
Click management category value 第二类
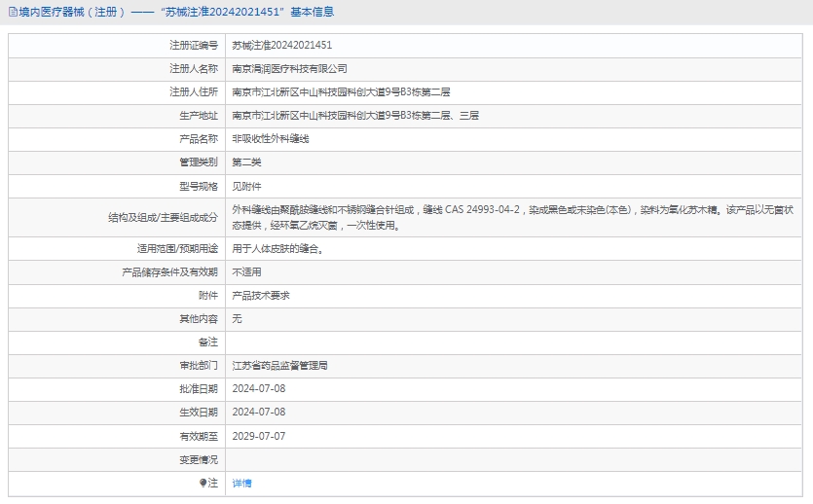246,162
